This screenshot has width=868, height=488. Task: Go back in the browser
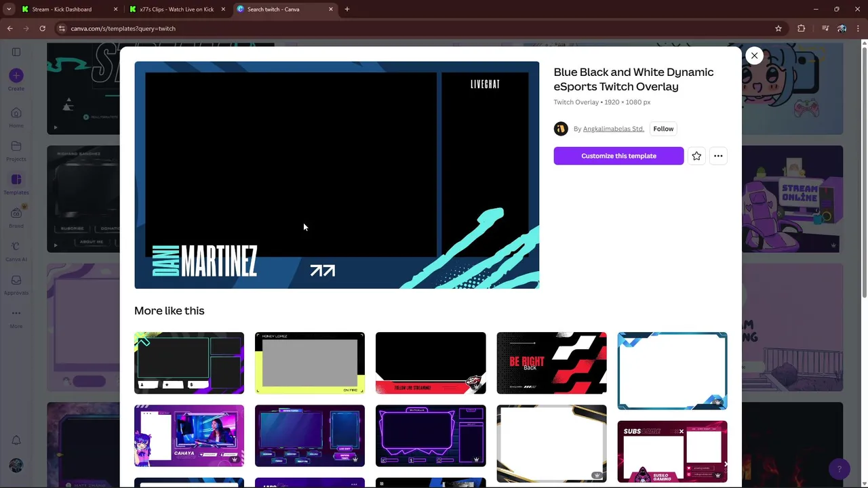coord(9,28)
